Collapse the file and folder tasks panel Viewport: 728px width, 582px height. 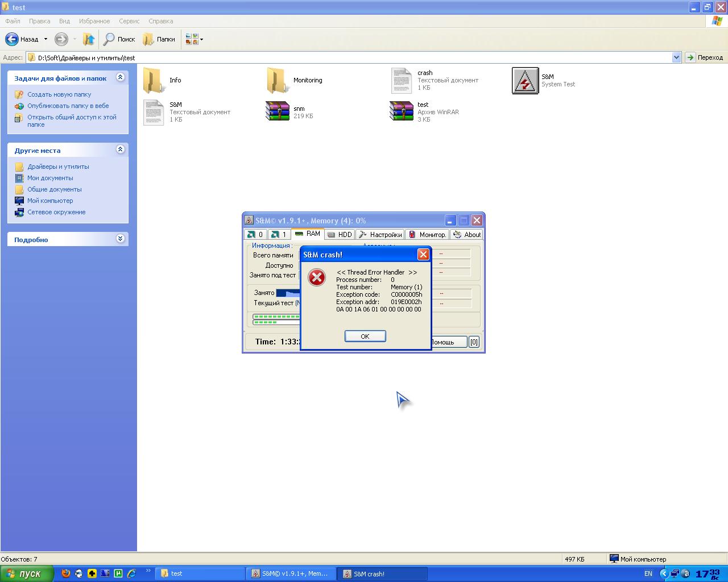120,78
